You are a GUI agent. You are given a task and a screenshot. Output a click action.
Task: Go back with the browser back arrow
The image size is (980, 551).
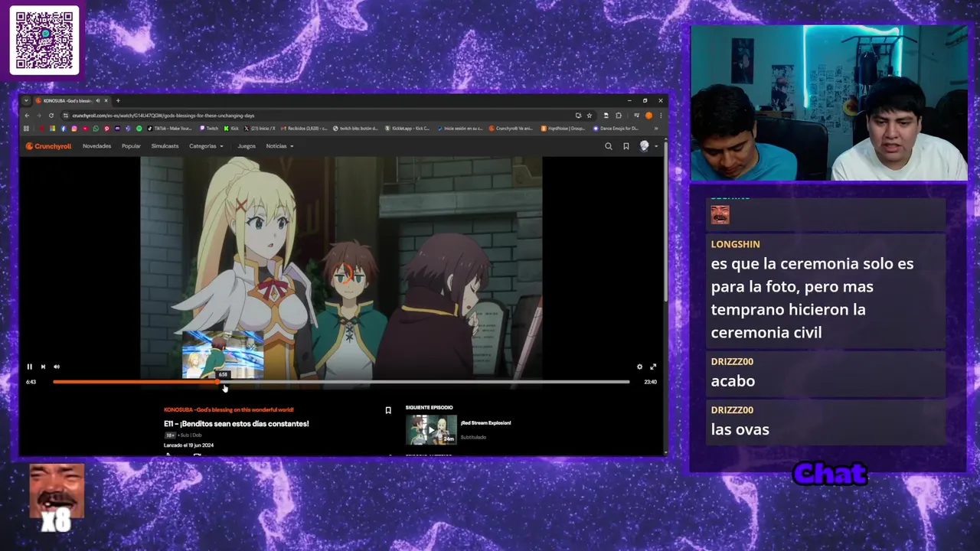(x=27, y=116)
